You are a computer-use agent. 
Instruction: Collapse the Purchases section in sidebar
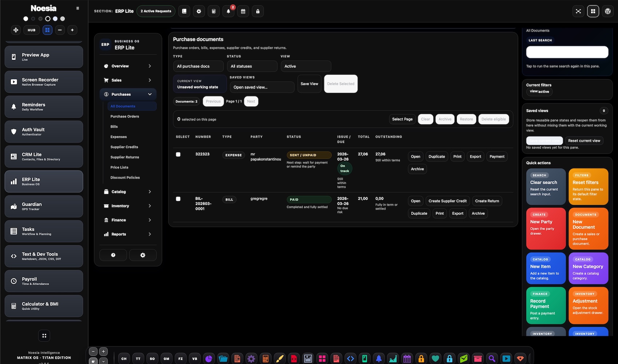(128, 94)
